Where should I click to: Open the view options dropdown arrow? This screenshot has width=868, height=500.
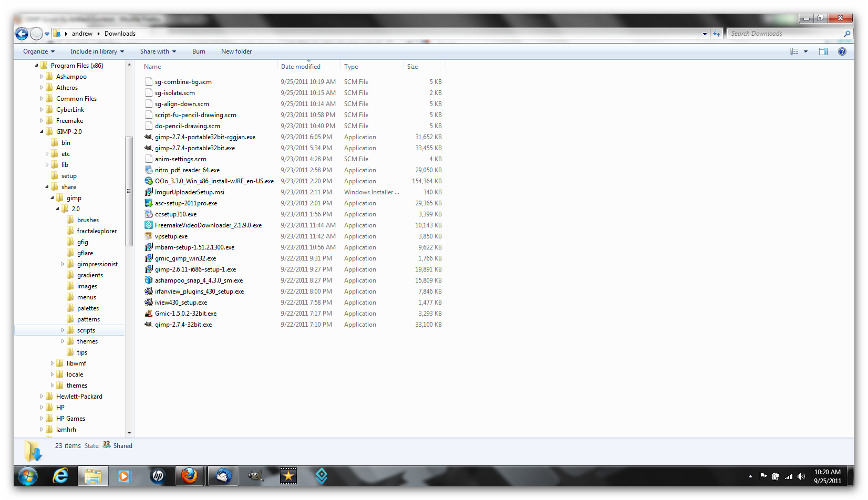(x=805, y=51)
